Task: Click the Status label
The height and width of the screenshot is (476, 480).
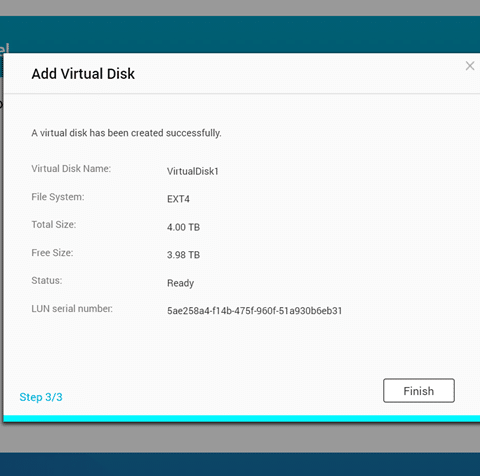Action: point(47,281)
